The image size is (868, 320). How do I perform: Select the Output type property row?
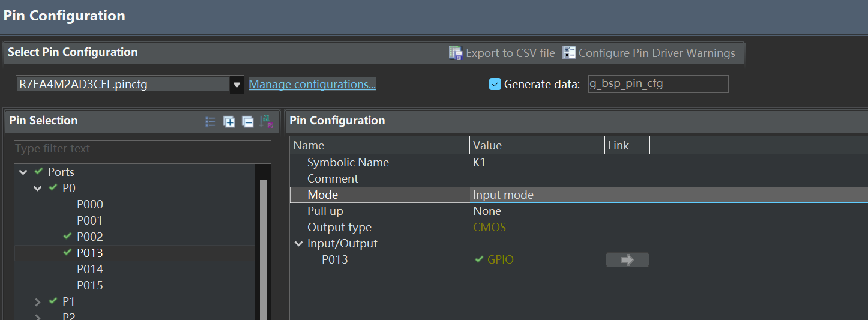(x=579, y=227)
